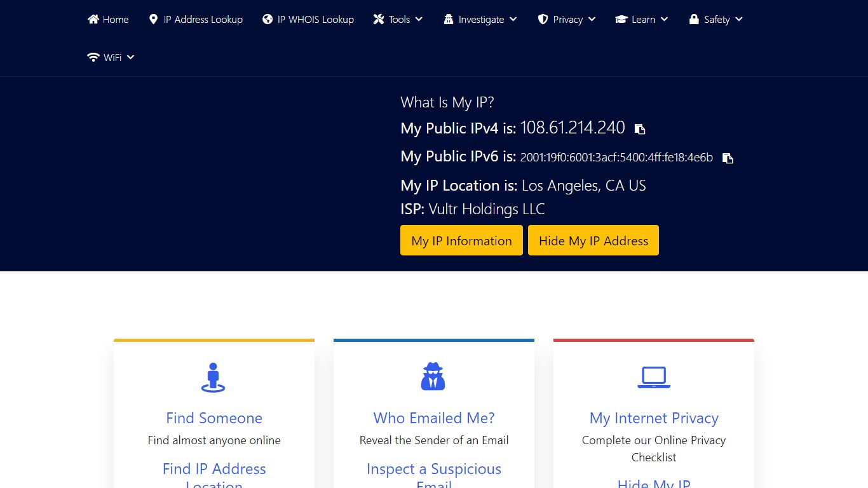Open the Find IP Address Location link
The height and width of the screenshot is (488, 868).
[x=214, y=469]
